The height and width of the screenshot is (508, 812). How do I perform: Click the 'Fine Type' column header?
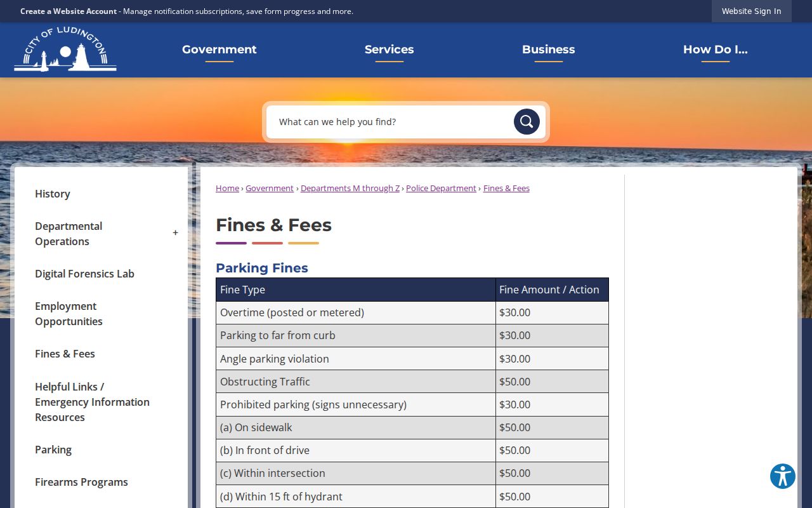tap(356, 290)
